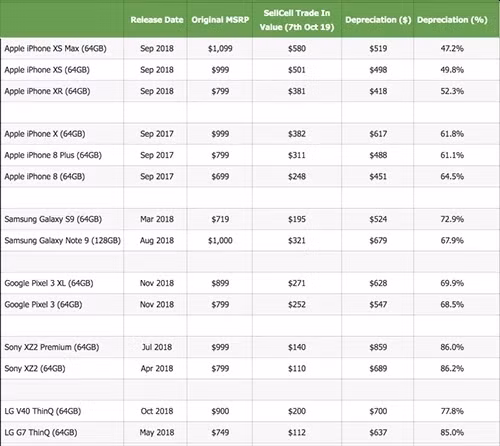Select the SellCell Trade In Value header
Image resolution: width=500 pixels, height=446 pixels.
(x=297, y=20)
